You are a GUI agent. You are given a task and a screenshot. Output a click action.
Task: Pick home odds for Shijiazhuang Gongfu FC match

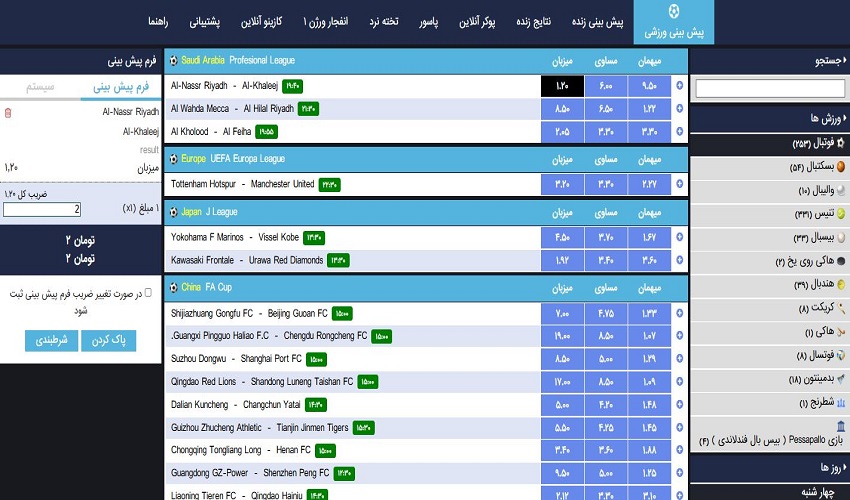coord(562,313)
